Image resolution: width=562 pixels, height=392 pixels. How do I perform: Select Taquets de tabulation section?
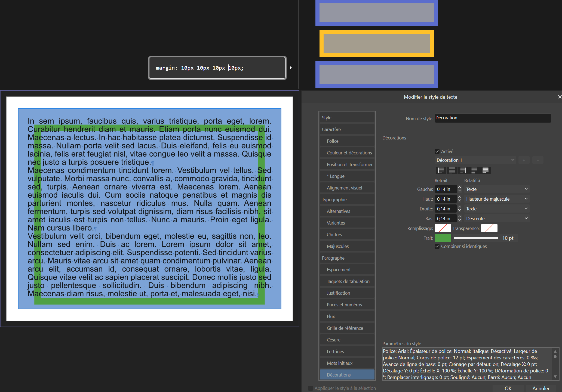coord(347,281)
